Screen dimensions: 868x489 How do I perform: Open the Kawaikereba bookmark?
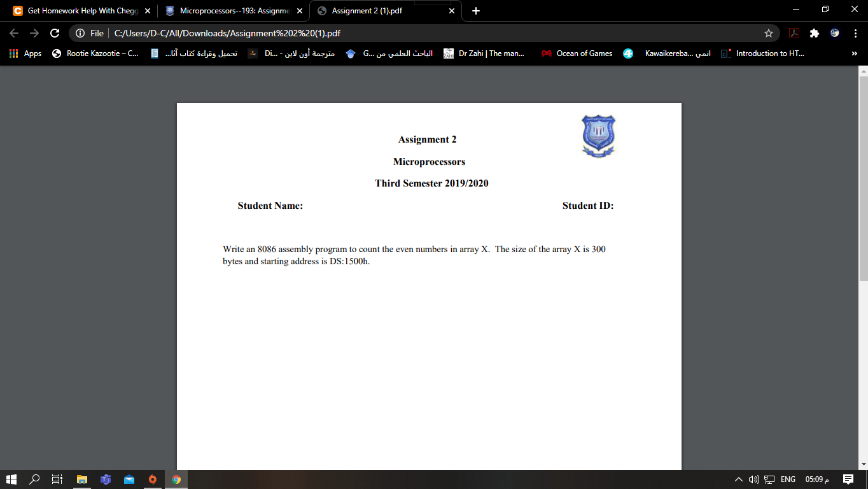point(668,53)
